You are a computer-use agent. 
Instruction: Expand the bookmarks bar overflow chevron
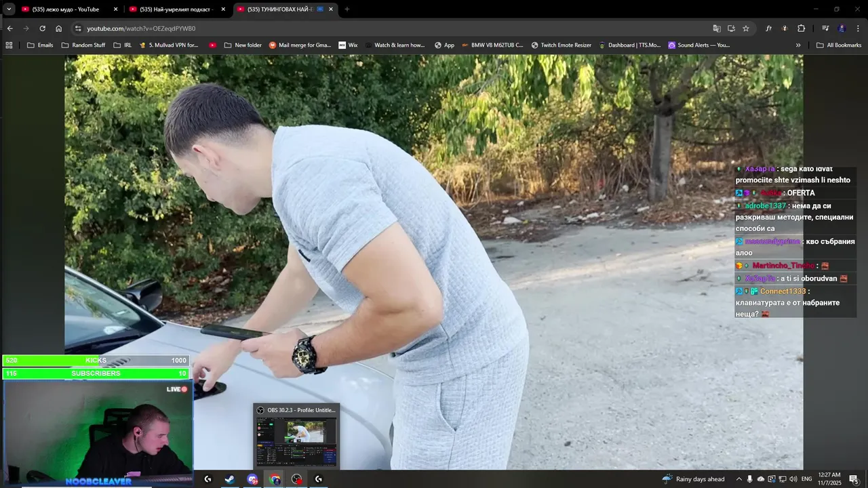point(798,45)
